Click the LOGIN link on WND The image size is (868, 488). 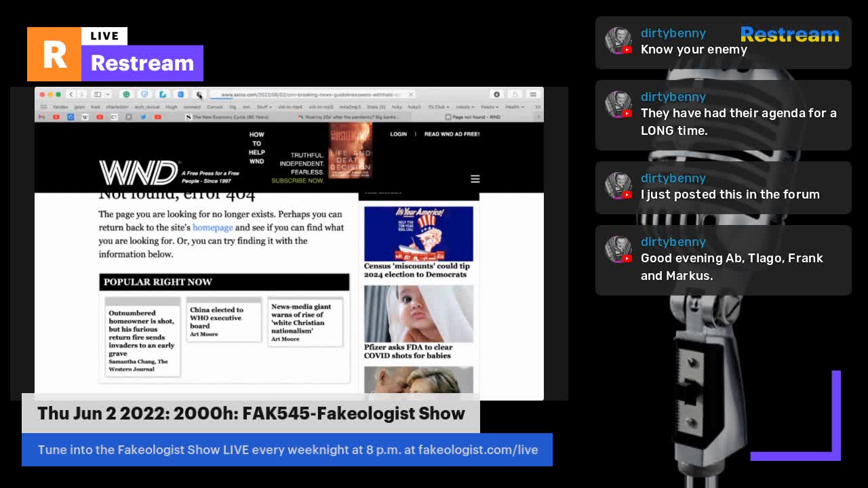(x=398, y=134)
